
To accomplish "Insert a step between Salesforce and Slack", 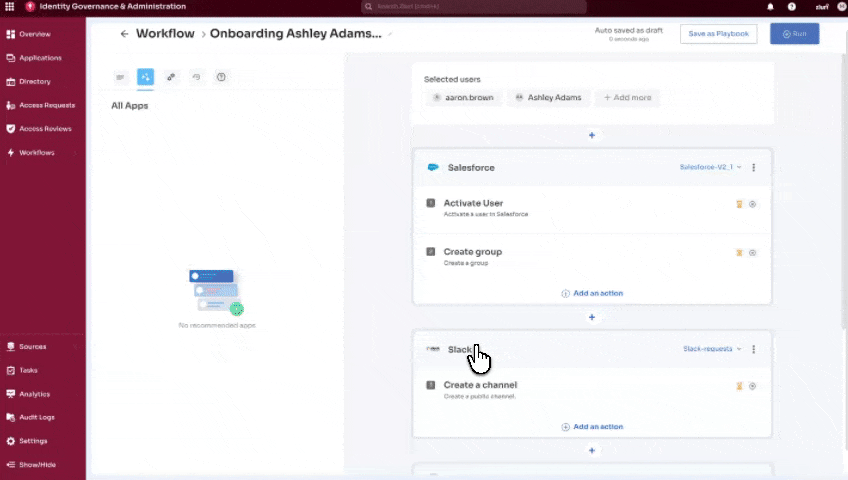I will [592, 317].
